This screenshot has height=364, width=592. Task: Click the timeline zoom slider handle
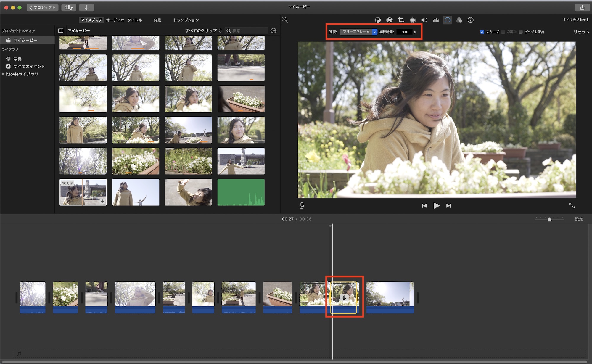pos(549,219)
